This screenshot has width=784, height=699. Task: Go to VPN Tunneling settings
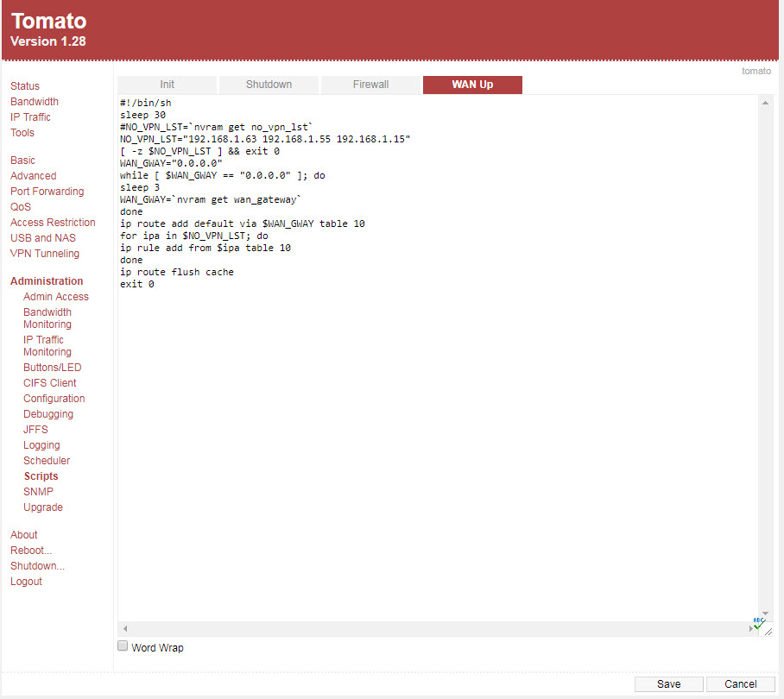point(45,254)
